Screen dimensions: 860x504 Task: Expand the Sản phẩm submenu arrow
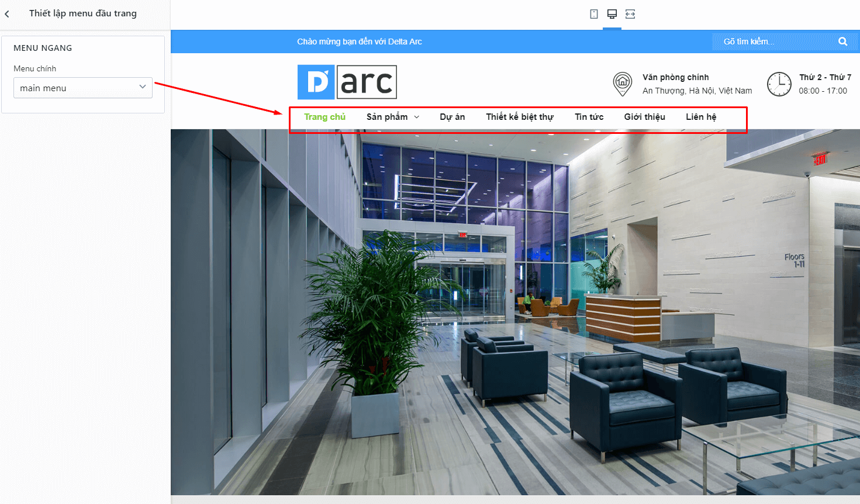pos(417,117)
